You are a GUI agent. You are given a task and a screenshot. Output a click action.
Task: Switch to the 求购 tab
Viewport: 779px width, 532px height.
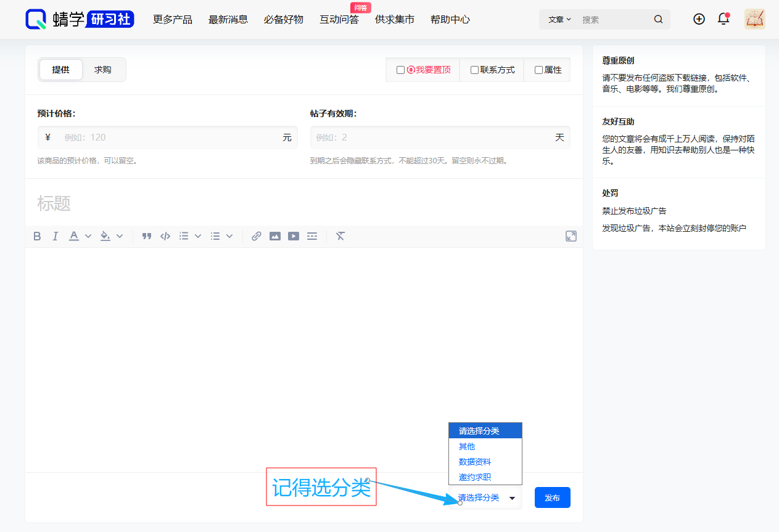point(103,70)
